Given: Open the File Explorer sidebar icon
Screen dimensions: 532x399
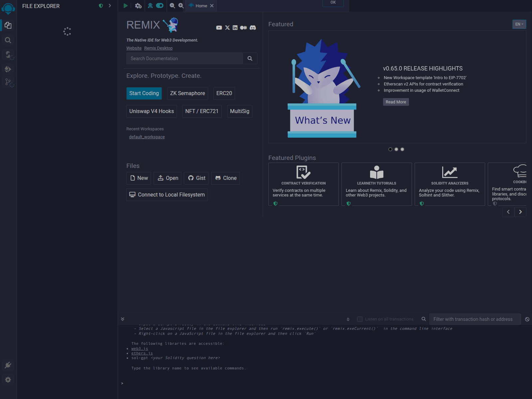Looking at the screenshot, I should tap(8, 25).
